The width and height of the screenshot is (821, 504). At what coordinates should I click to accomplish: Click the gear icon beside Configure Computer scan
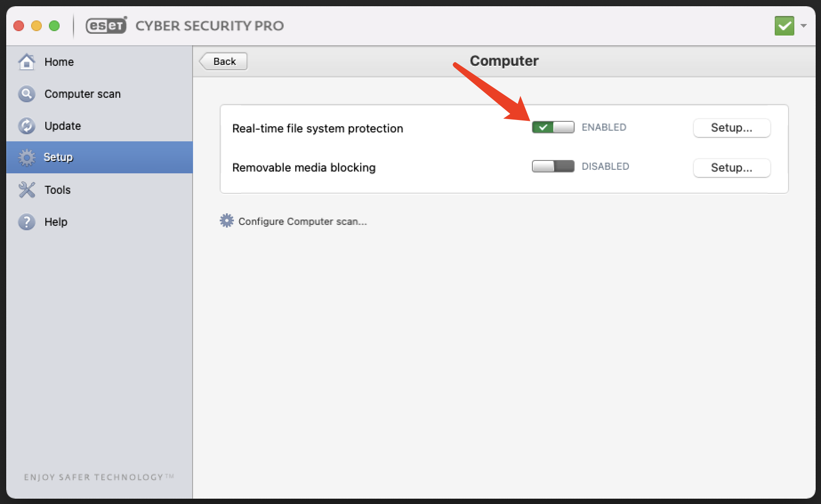(227, 221)
